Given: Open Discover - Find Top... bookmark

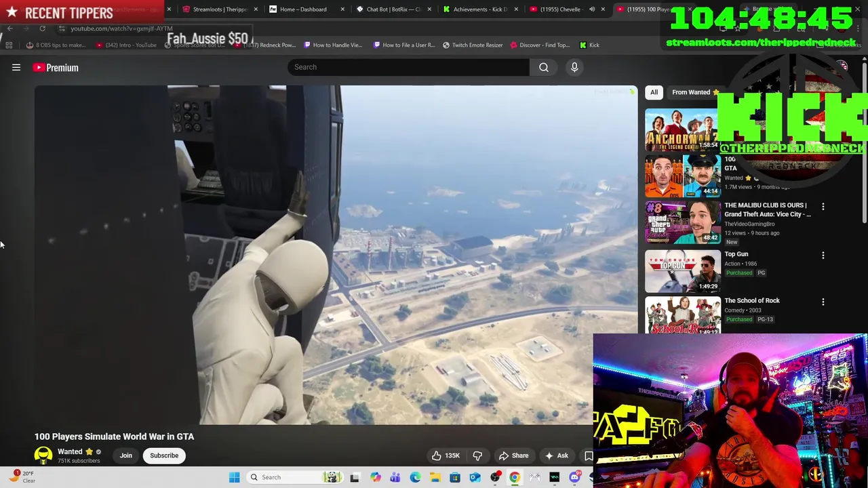Looking at the screenshot, I should (x=540, y=45).
